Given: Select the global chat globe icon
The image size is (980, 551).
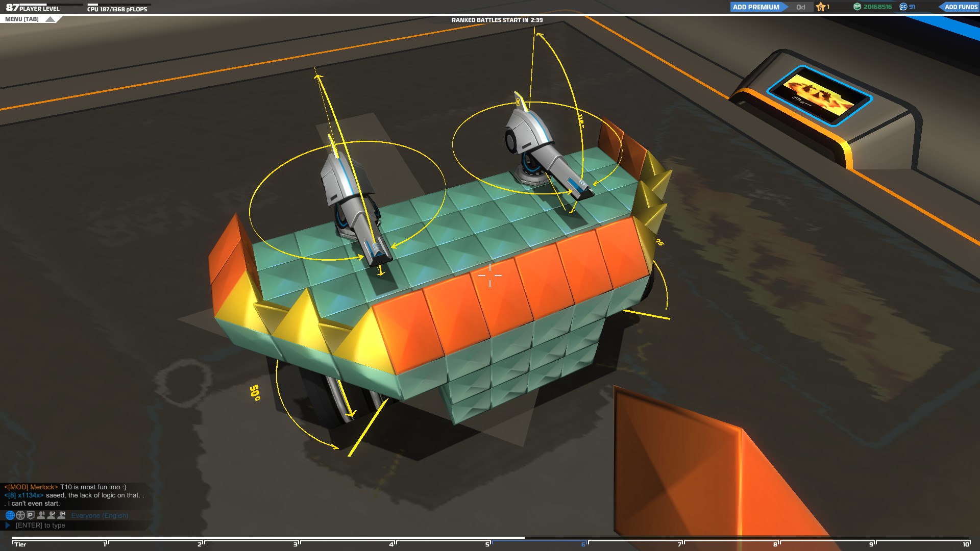Looking at the screenshot, I should click(10, 515).
